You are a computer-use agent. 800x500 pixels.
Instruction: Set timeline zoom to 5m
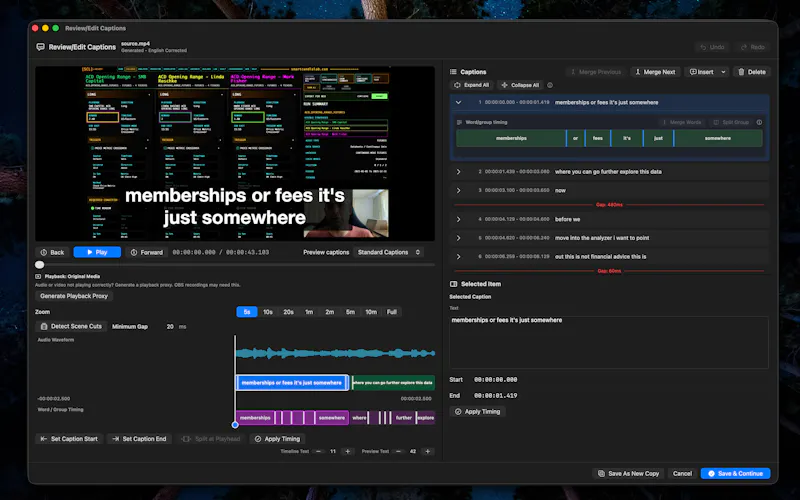coord(351,312)
